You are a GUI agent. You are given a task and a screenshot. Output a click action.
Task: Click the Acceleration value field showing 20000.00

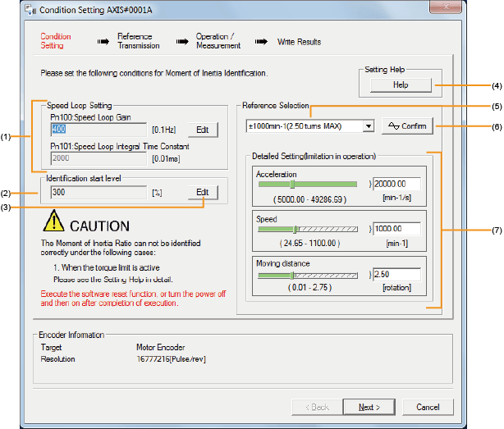click(x=396, y=185)
